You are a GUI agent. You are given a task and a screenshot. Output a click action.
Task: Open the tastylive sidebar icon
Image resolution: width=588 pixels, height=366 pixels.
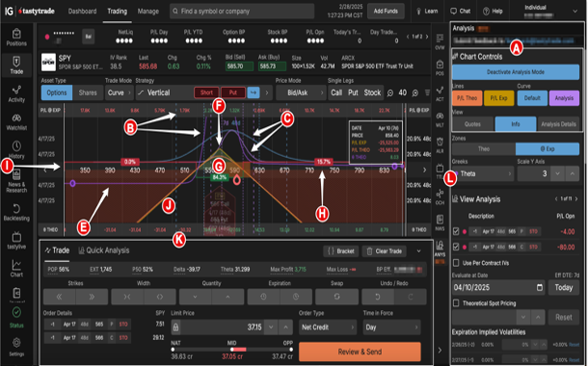click(16, 241)
